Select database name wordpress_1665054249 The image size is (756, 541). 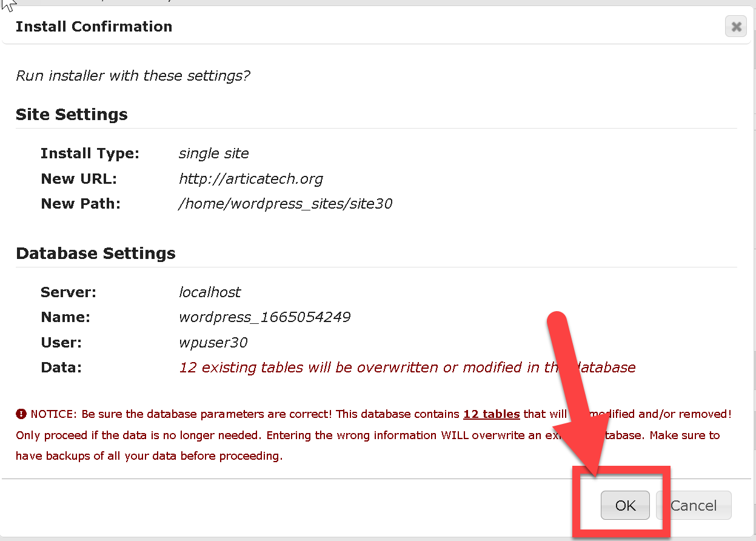264,317
